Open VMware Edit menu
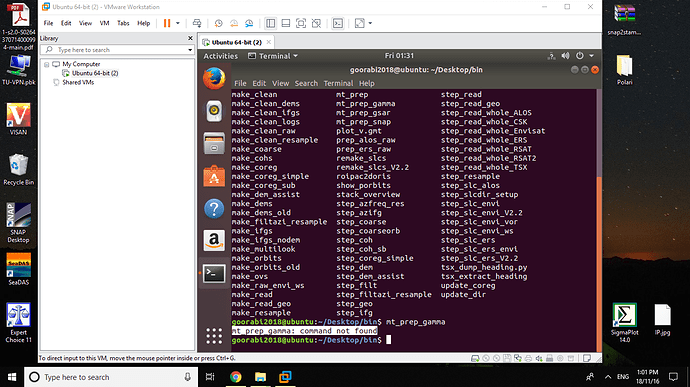The width and height of the screenshot is (690, 387). [x=66, y=23]
